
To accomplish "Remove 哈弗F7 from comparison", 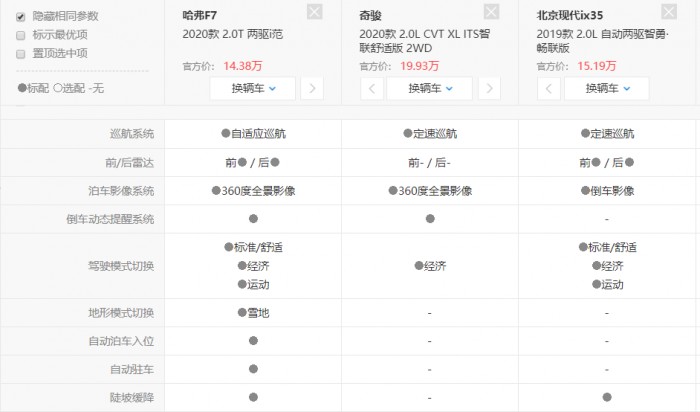I will point(315,12).
